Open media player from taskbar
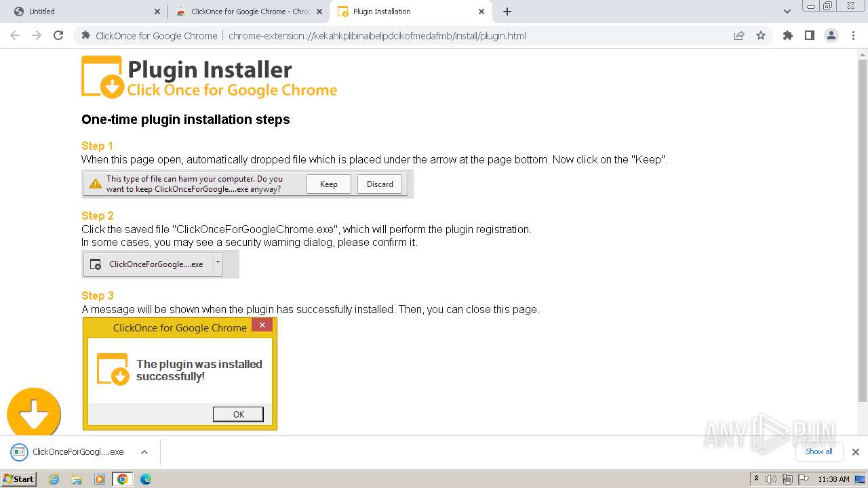 pos(100,479)
